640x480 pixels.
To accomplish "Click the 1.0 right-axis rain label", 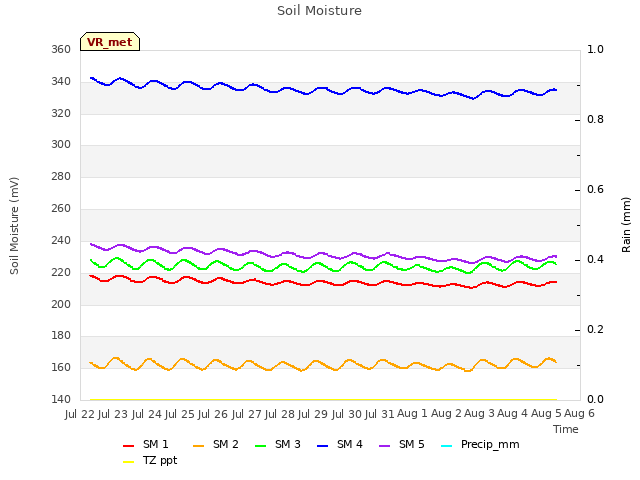I will click(595, 50).
